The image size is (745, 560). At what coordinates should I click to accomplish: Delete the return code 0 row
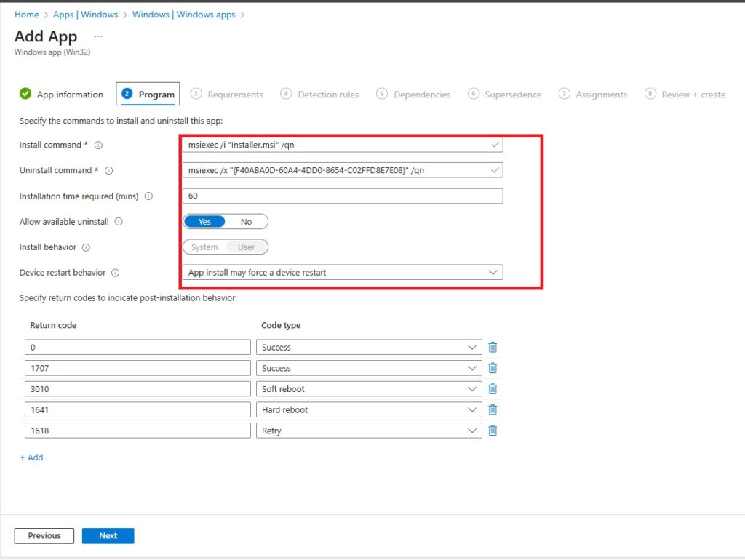click(x=493, y=347)
